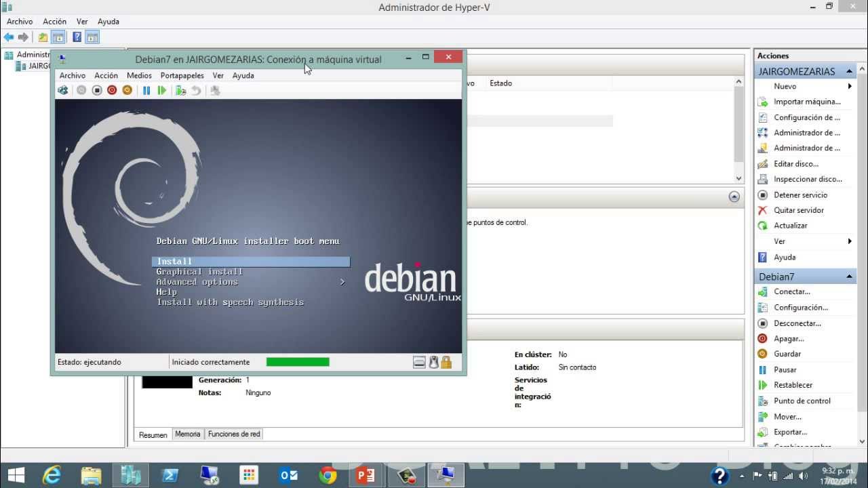Screen dimensions: 868x488
Task: Click Exportar action for Debian7
Action: coord(790,432)
